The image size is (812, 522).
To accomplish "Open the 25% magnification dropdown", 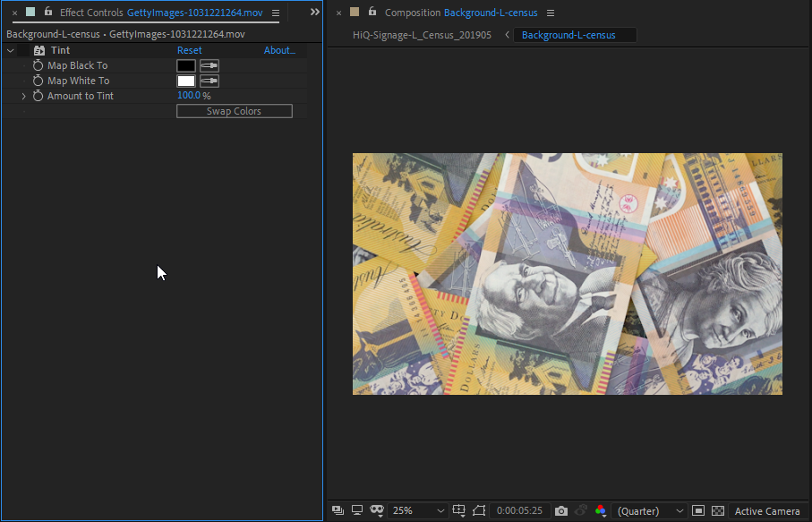I will [418, 510].
